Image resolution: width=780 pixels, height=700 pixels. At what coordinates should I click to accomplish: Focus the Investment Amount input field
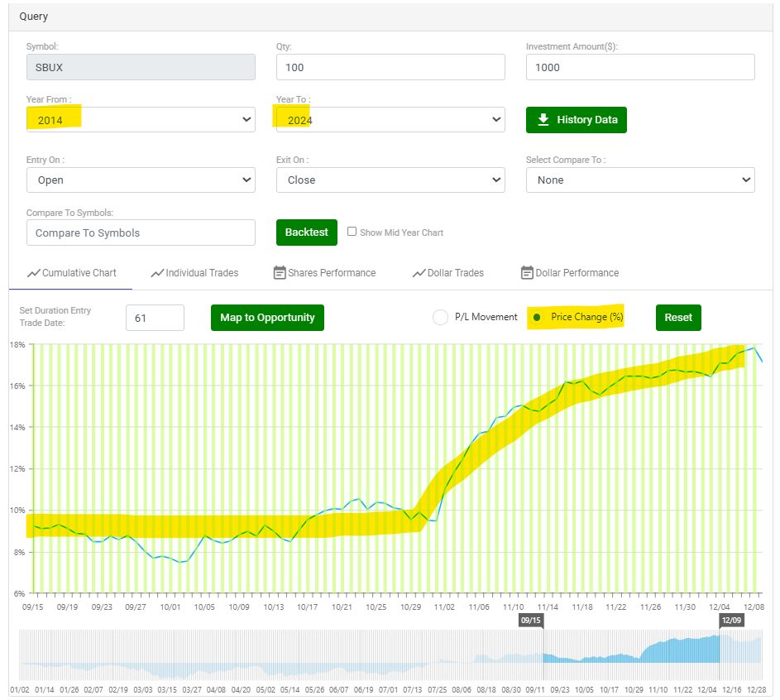click(640, 67)
